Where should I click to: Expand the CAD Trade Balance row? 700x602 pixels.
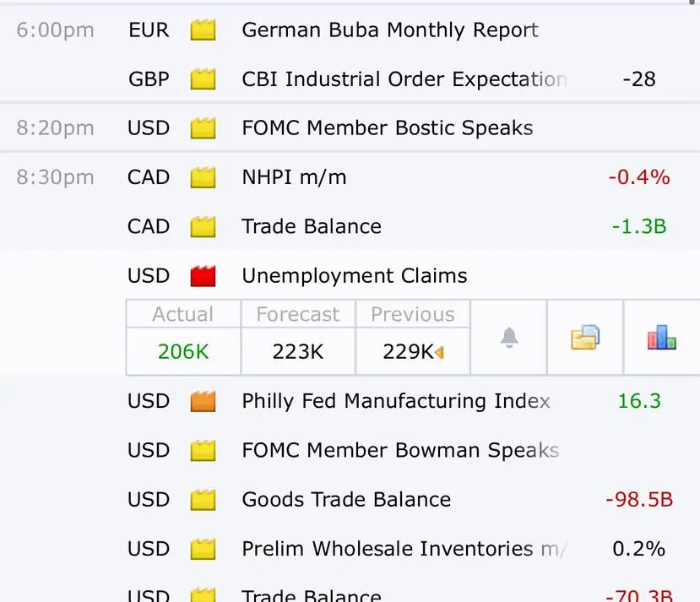tap(312, 227)
